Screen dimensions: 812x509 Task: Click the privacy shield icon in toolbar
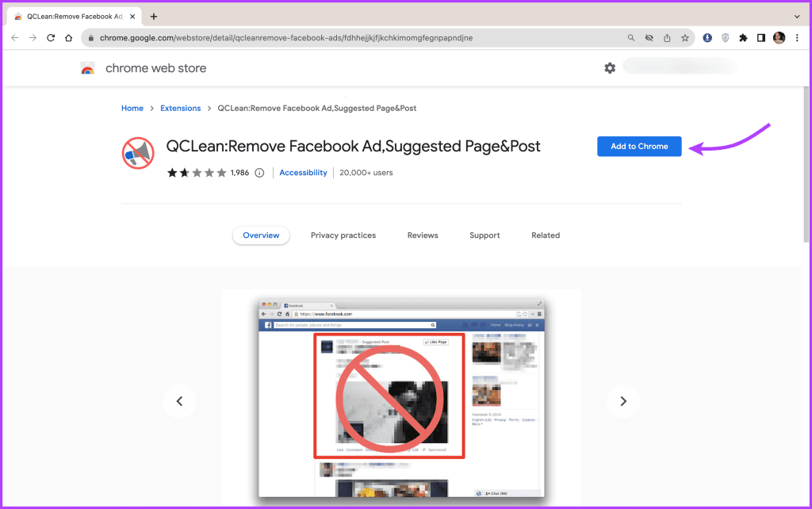click(726, 37)
